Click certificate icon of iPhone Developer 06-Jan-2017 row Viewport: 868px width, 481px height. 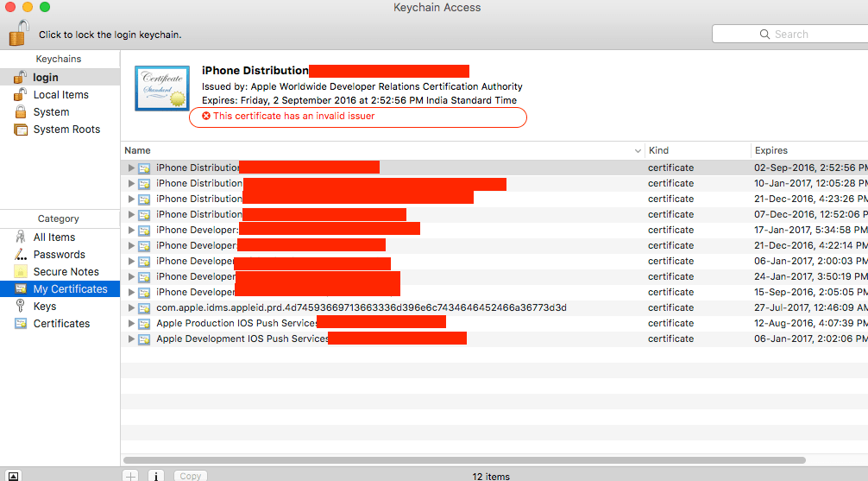pos(144,261)
